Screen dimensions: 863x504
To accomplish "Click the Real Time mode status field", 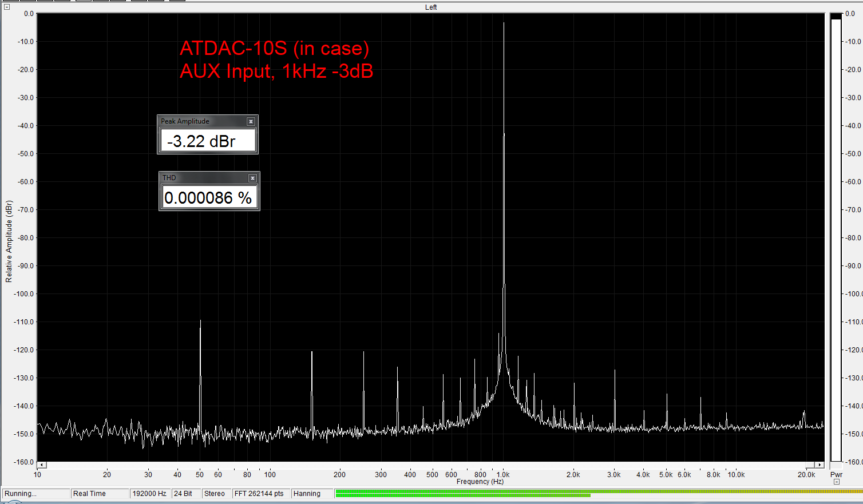I will click(100, 494).
